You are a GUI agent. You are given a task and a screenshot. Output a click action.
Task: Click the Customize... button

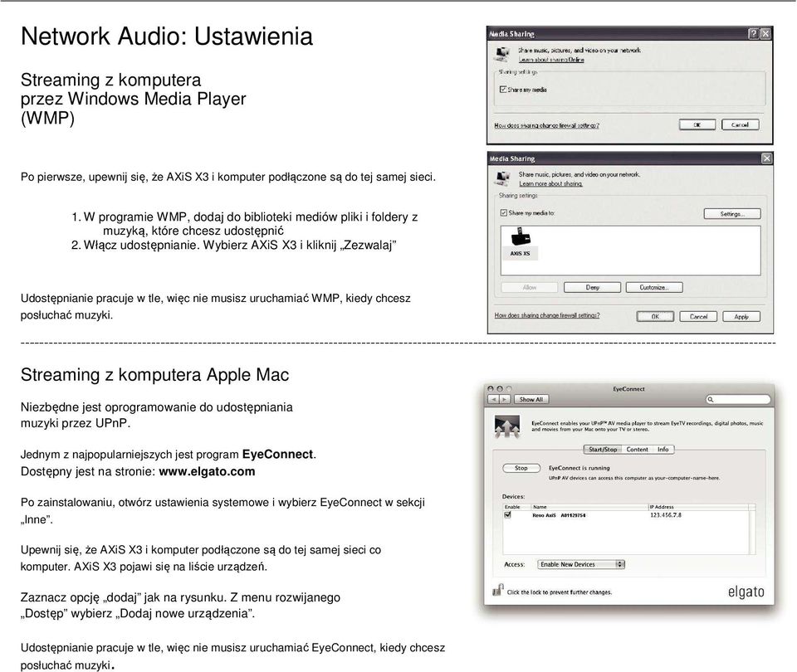654,288
